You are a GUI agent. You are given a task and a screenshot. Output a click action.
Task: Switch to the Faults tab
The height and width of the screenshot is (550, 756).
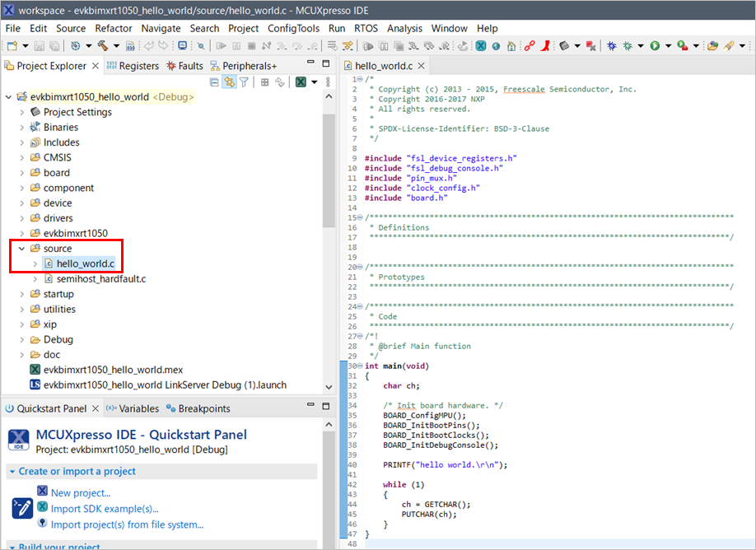point(184,66)
